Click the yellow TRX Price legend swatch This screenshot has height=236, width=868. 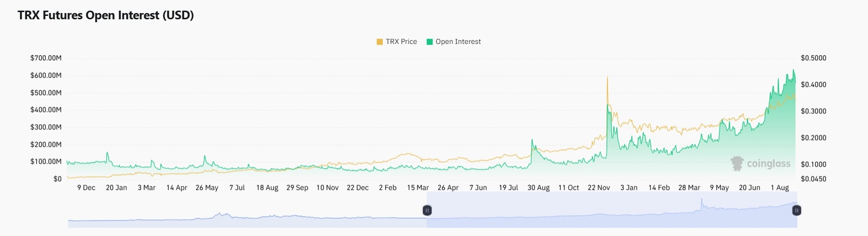click(x=379, y=42)
